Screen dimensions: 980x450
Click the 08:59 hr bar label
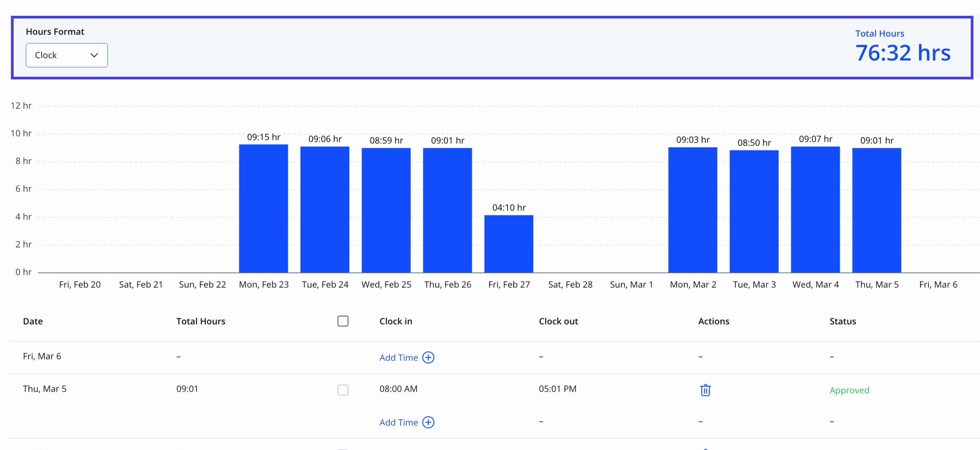386,141
